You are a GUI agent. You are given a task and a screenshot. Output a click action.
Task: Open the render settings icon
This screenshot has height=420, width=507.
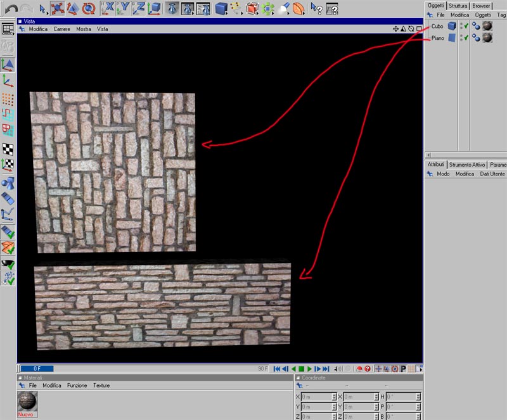tap(203, 9)
